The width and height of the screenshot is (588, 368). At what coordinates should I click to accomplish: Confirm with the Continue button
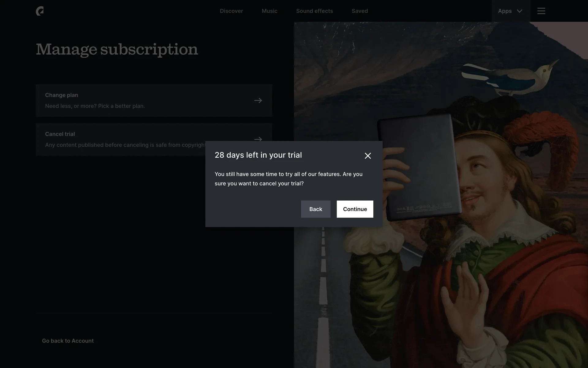click(355, 209)
